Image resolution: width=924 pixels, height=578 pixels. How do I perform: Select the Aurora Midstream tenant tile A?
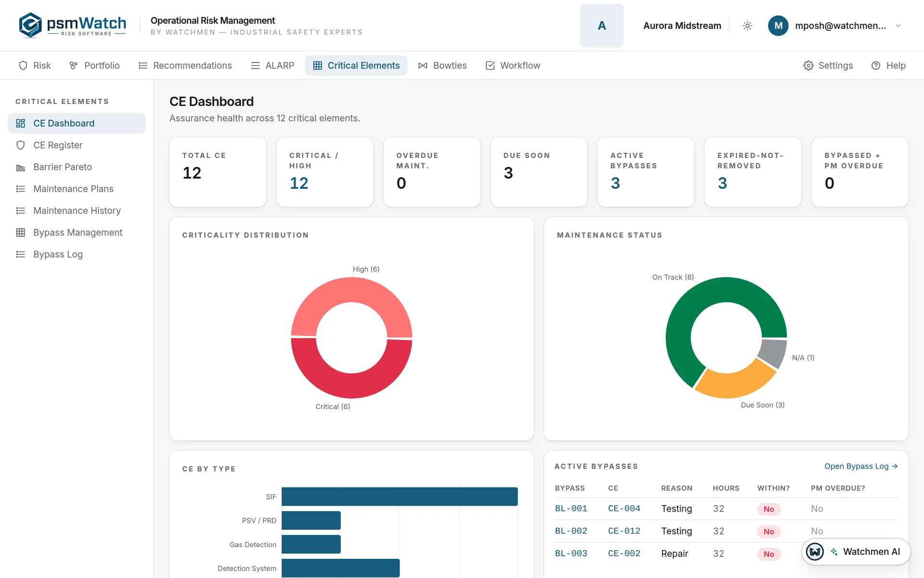point(602,26)
